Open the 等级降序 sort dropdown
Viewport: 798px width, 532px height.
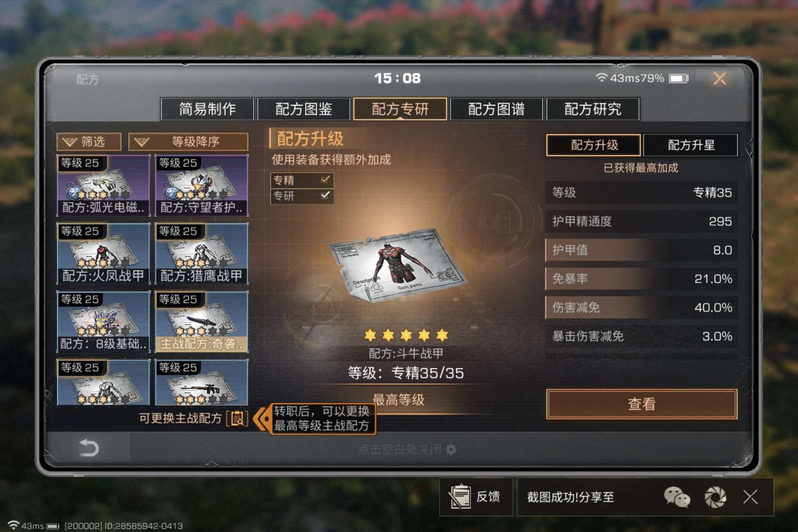pos(188,142)
